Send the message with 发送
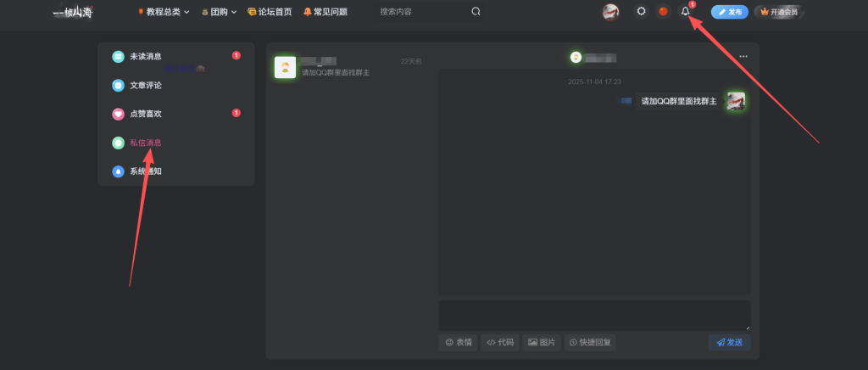 pos(730,342)
